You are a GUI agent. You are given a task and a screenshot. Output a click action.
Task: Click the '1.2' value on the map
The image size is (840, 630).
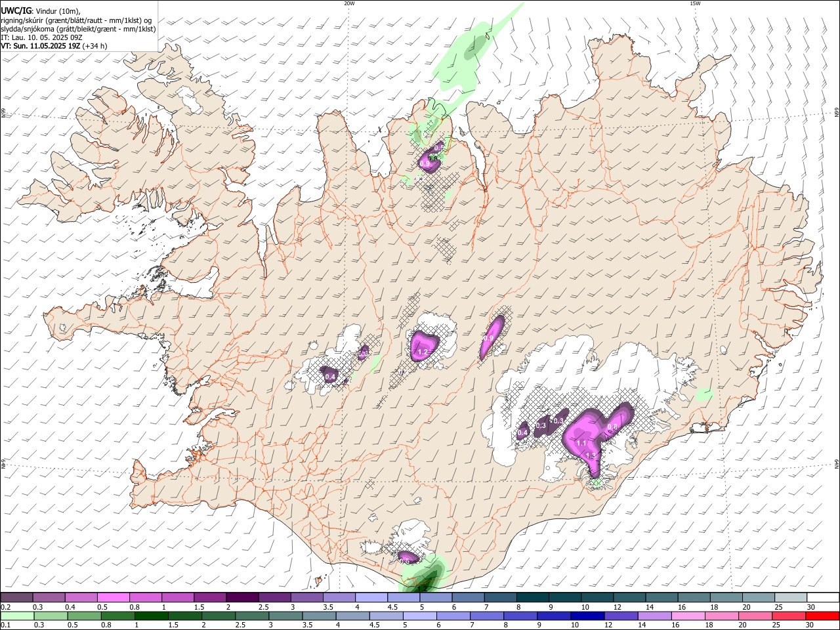coord(423,352)
